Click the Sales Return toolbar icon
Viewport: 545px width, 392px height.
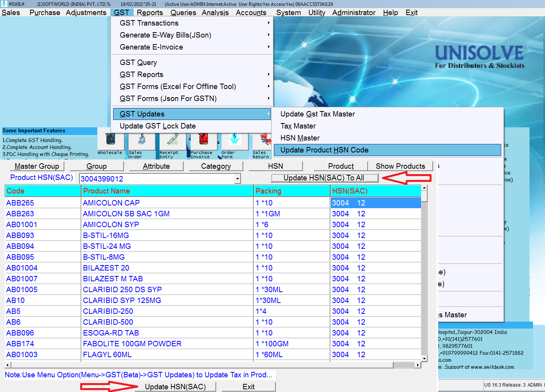coord(262,142)
